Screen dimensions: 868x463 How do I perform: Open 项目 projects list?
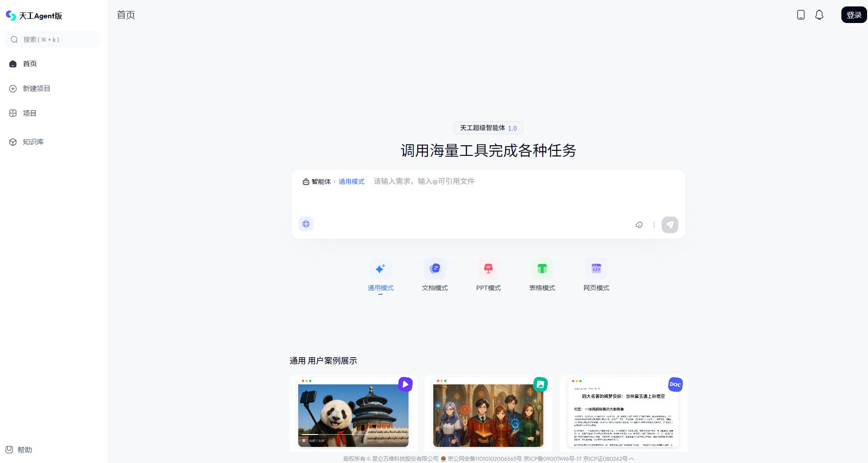point(29,114)
